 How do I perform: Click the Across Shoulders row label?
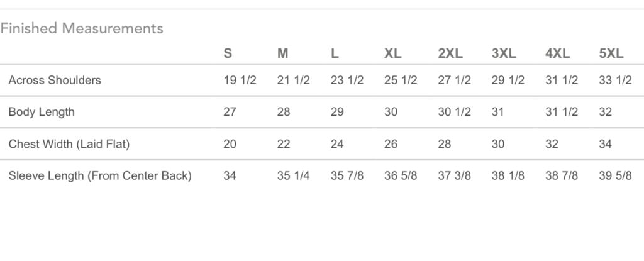[55, 81]
